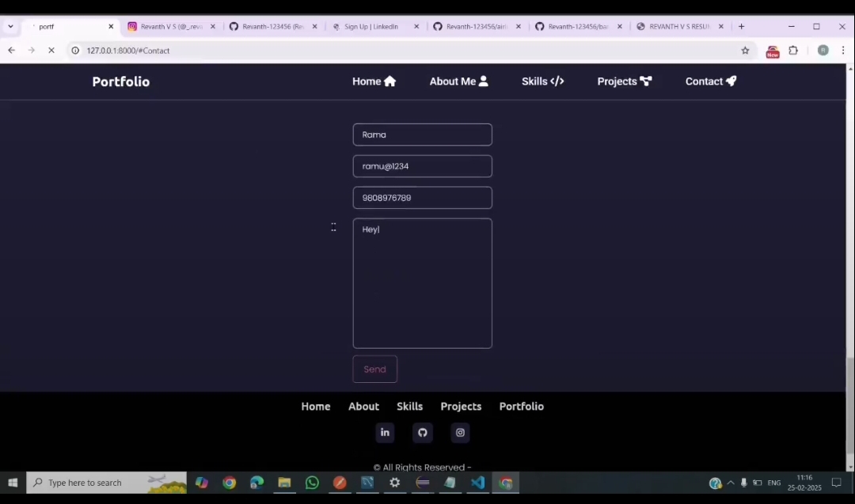Click the name field containing Rama
Image resolution: width=855 pixels, height=504 pixels.
(422, 135)
